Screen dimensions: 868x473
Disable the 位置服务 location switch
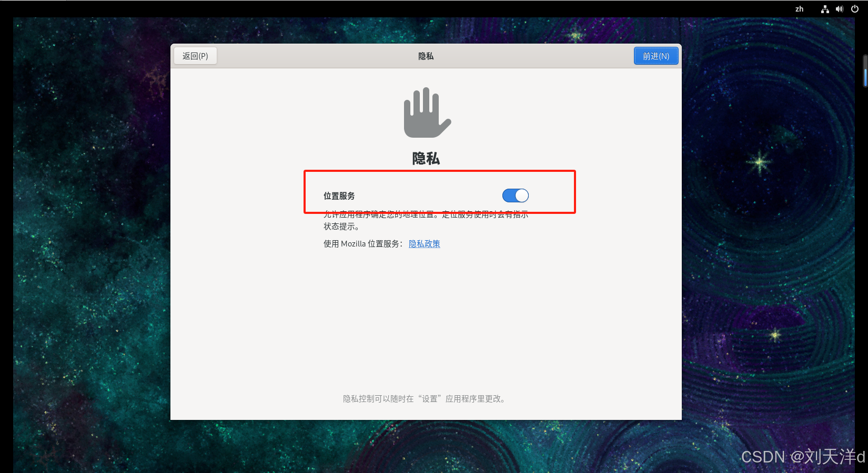click(x=515, y=196)
